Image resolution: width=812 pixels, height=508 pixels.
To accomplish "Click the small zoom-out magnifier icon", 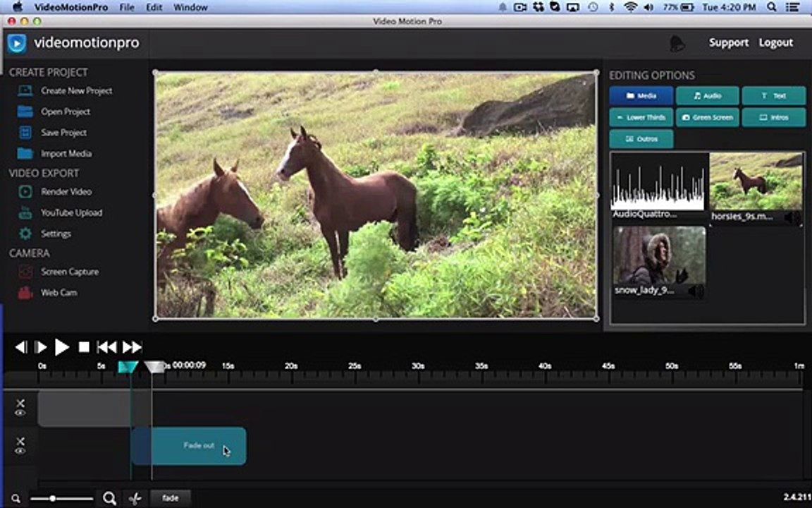I will pyautogui.click(x=16, y=500).
